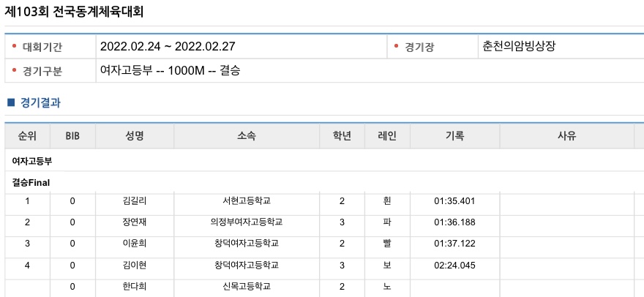
Task: Click rank 2 in 장연재's row
Action: tap(27, 222)
